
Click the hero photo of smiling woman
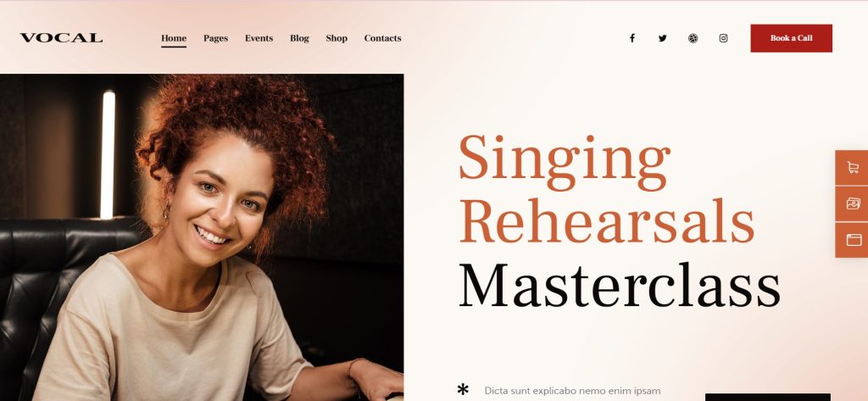pos(202,237)
